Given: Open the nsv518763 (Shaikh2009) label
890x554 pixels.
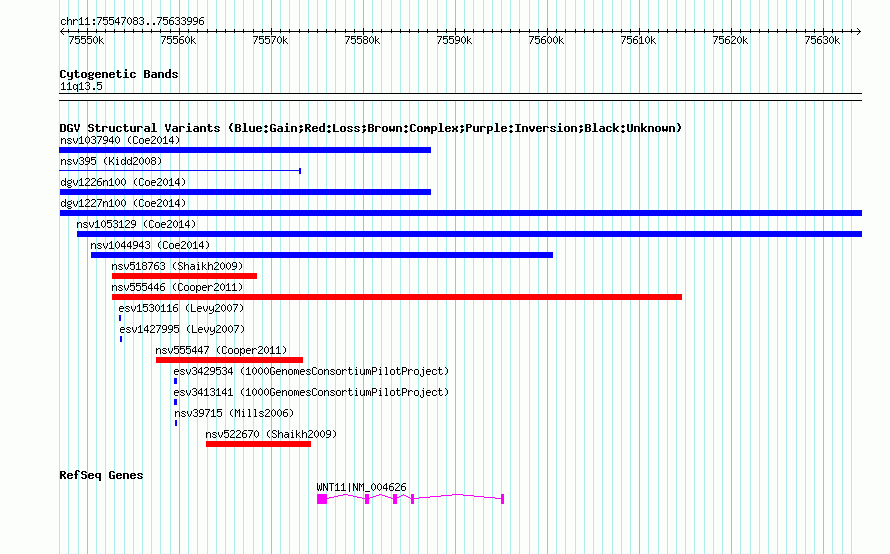Looking at the screenshot, I should pos(177,266).
